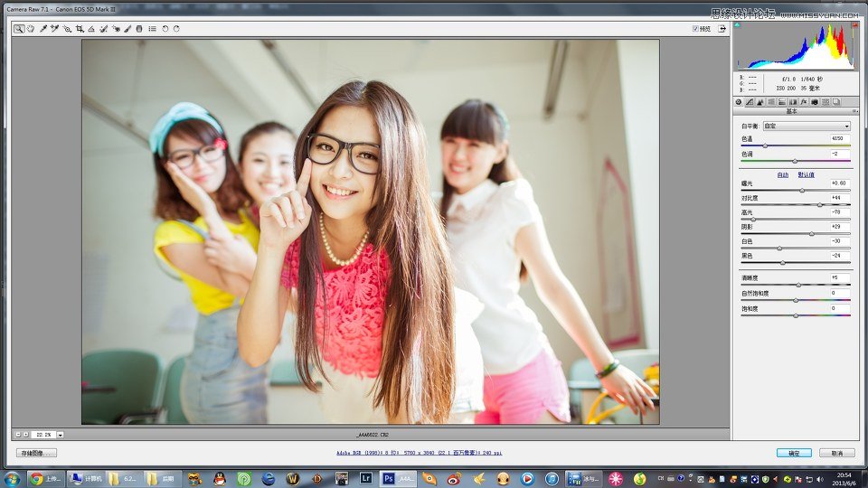Click the Vibrance (自然饱和度) value field
Screen dimensions: 868x488
click(x=839, y=293)
